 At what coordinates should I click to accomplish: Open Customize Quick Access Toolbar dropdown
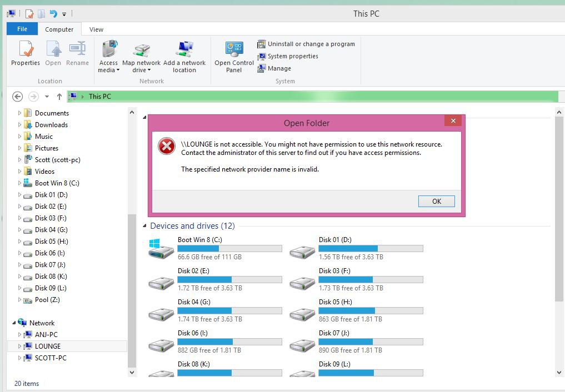(x=64, y=14)
